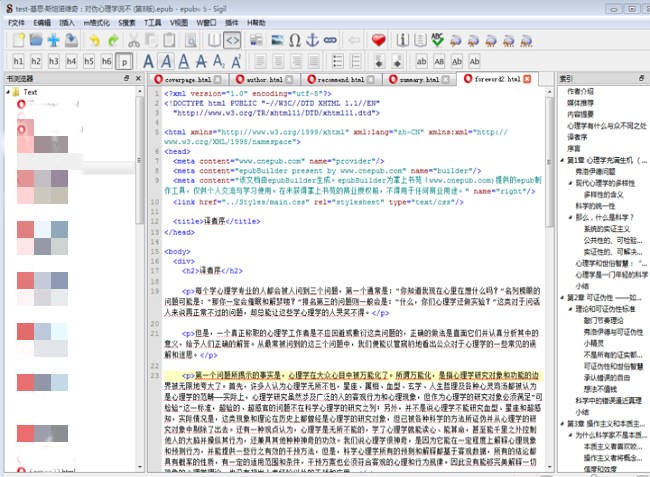This screenshot has width=650, height=477.
Task: Click the red heart donate icon
Action: (x=378, y=40)
